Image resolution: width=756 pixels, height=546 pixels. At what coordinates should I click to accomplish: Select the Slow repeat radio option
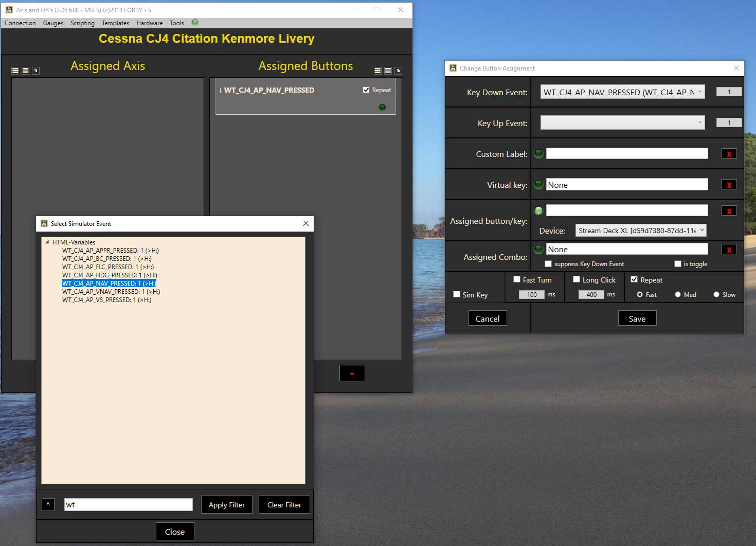[x=716, y=294]
